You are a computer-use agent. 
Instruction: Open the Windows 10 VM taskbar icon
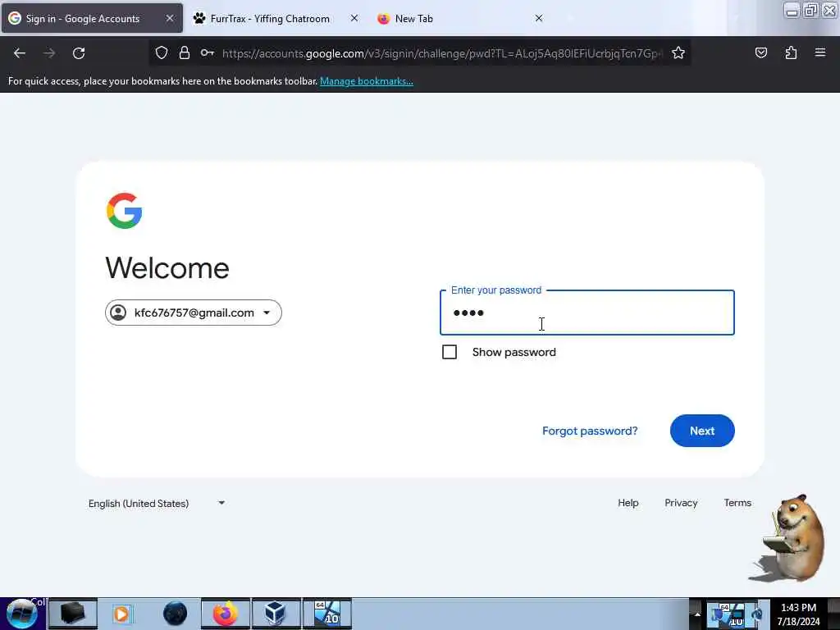326,614
